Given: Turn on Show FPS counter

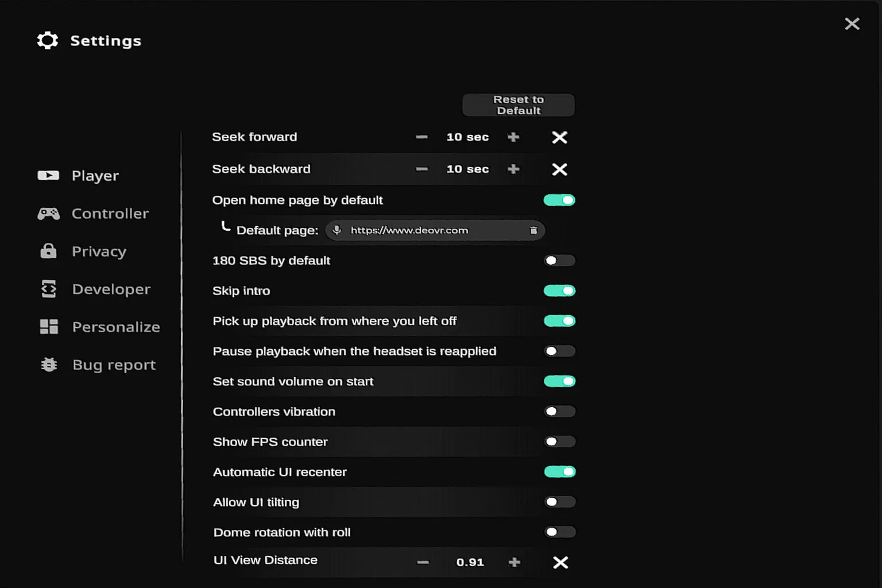Looking at the screenshot, I should 559,442.
